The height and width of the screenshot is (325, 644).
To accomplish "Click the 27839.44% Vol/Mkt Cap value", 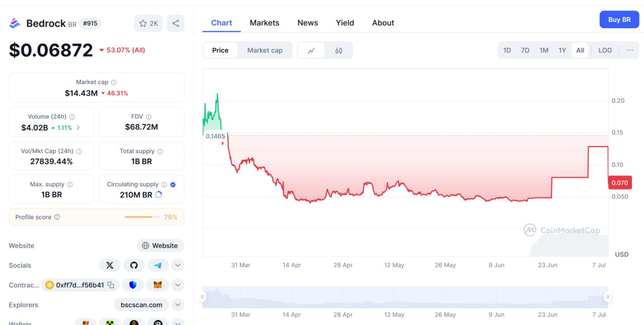I will 51,161.
